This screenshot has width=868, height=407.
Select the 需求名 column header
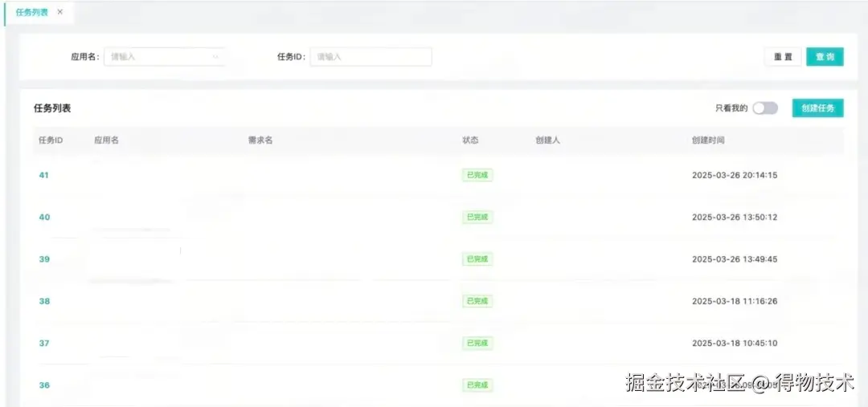pyautogui.click(x=260, y=140)
